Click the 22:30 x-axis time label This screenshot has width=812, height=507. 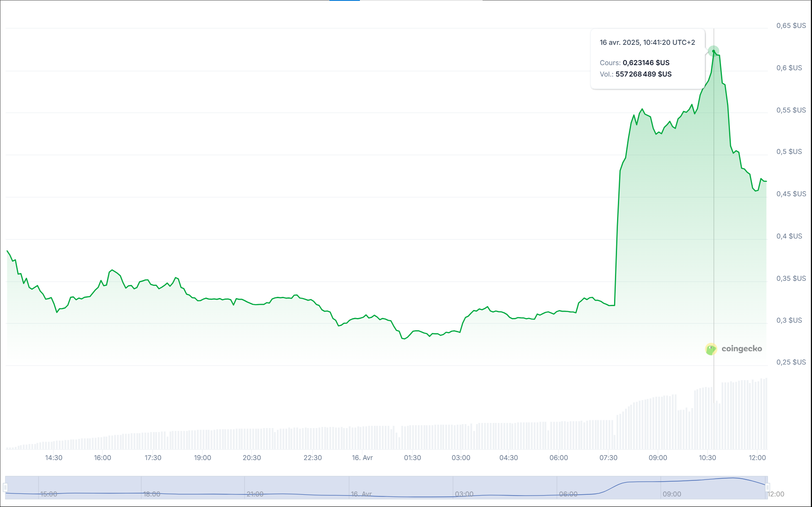(313, 458)
